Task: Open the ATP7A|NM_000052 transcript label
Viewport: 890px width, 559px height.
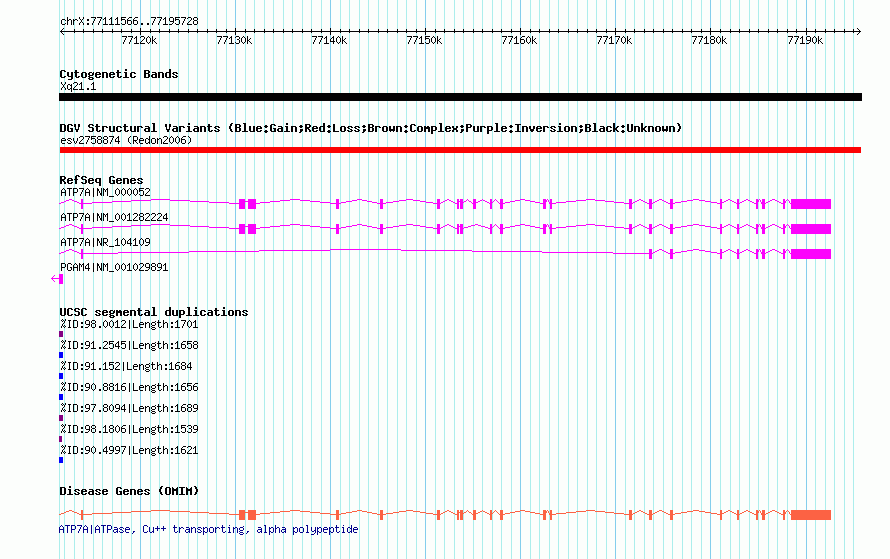Action: point(106,192)
